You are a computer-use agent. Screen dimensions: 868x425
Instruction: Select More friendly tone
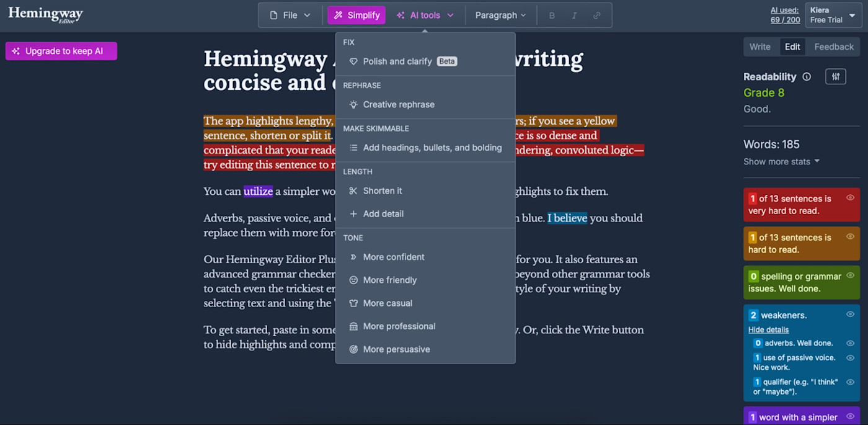425,280
